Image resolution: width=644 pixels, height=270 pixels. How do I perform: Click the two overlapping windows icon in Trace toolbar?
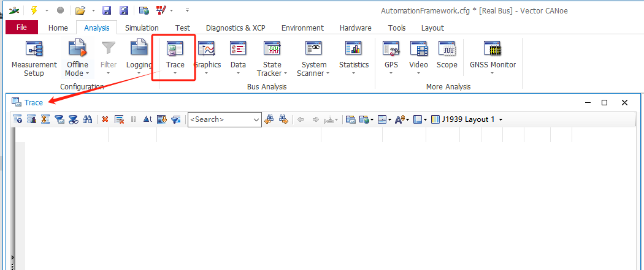point(350,119)
